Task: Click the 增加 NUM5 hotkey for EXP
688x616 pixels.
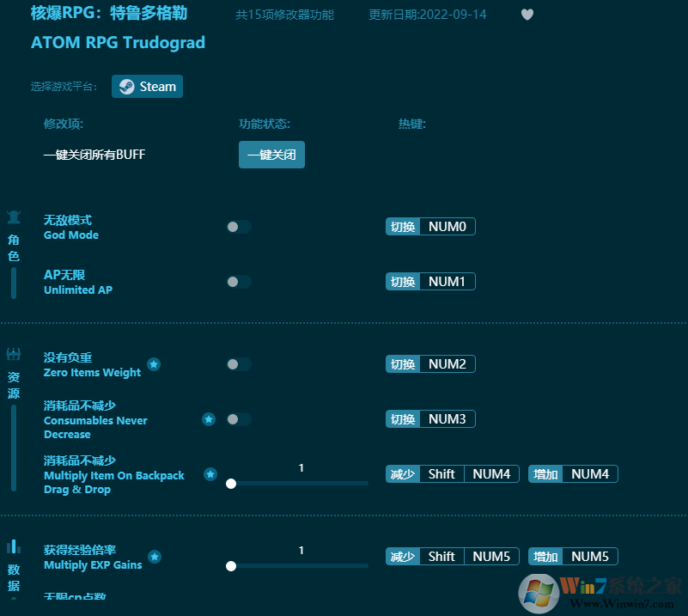Action: 573,557
